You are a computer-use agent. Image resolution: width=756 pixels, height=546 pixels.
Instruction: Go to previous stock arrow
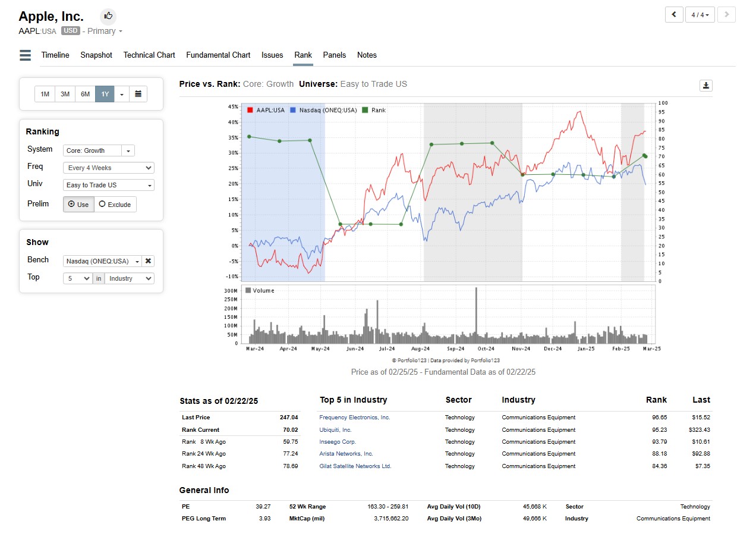tap(674, 15)
